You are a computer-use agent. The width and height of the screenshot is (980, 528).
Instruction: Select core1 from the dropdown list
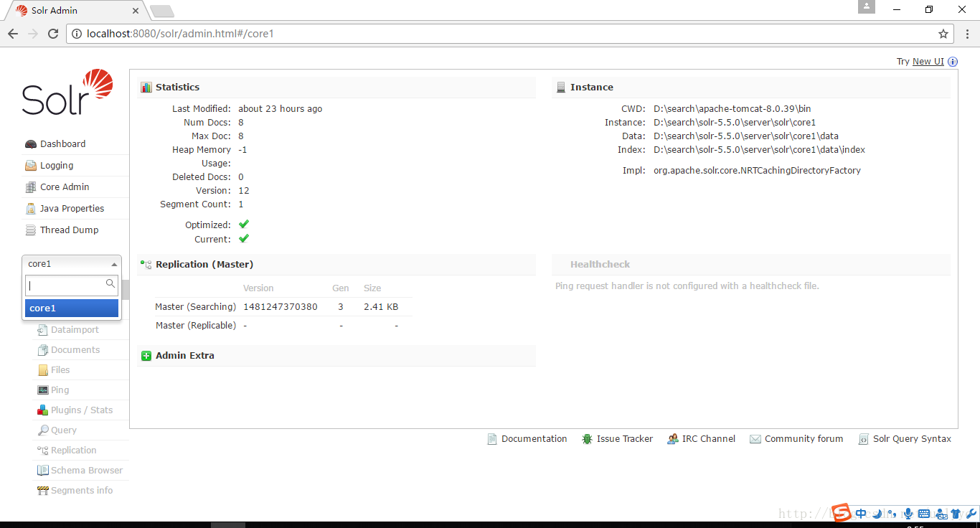(72, 308)
